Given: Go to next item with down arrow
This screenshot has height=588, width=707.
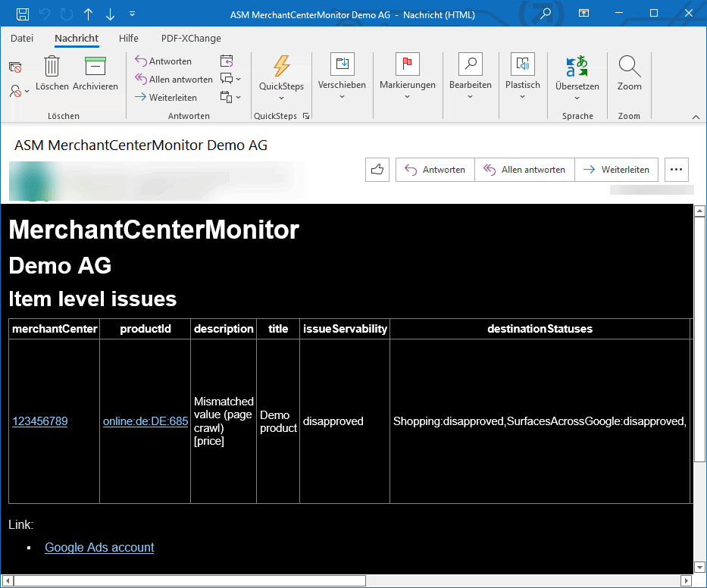Looking at the screenshot, I should pos(110,14).
